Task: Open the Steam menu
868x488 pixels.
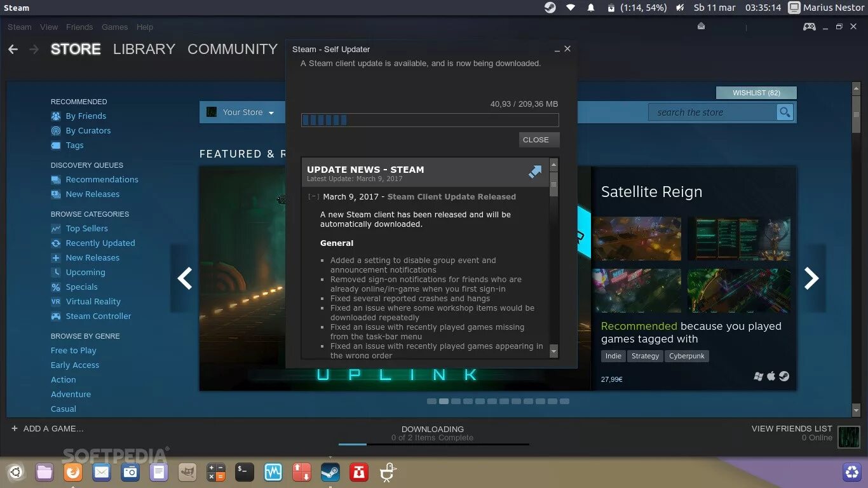Action: tap(20, 27)
